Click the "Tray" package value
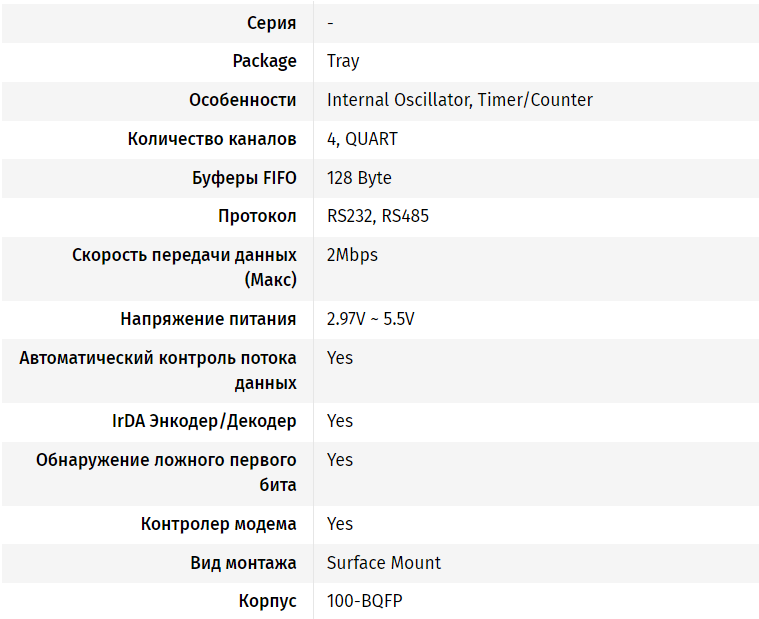 [x=343, y=61]
